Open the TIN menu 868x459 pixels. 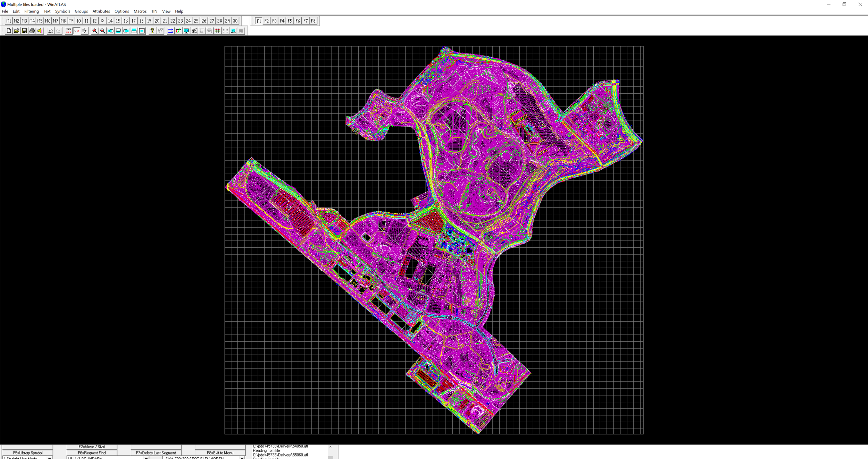pos(155,11)
